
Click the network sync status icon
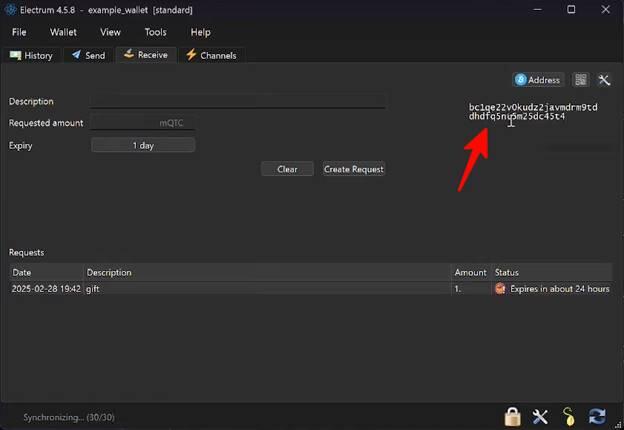[x=597, y=416]
